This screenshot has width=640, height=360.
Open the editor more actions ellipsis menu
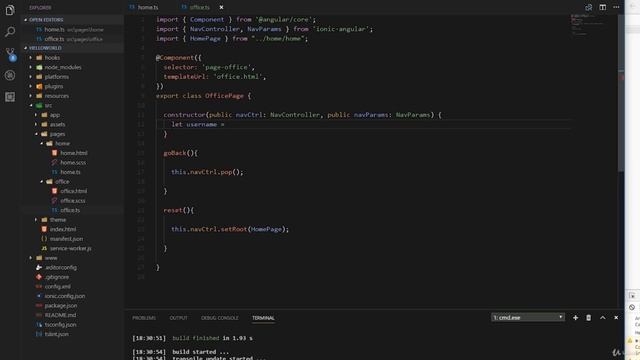616,7
